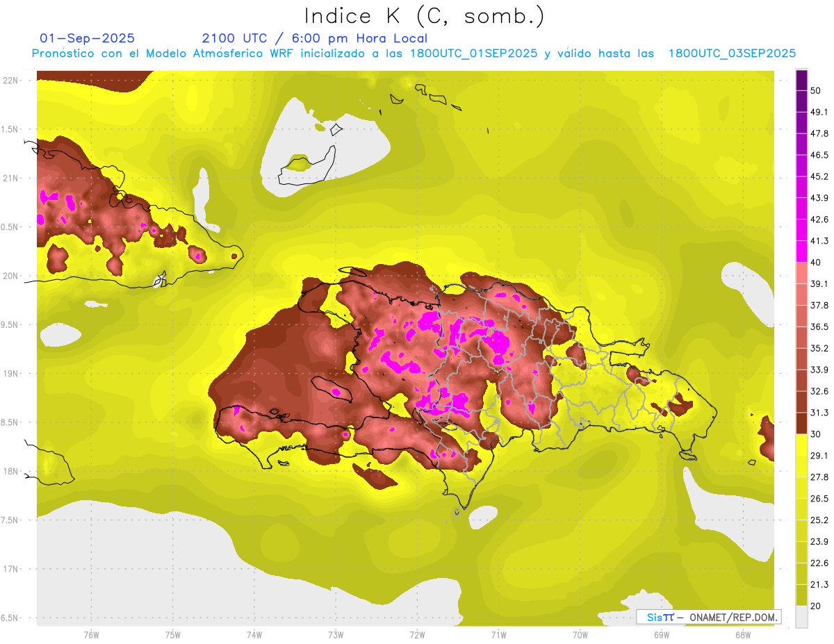Image resolution: width=834 pixels, height=644 pixels.
Task: Click the '23.9' colorbar value
Action: tap(819, 541)
